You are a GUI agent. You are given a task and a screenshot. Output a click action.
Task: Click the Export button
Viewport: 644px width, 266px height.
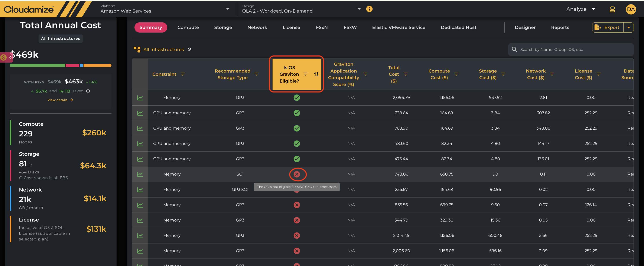click(608, 27)
